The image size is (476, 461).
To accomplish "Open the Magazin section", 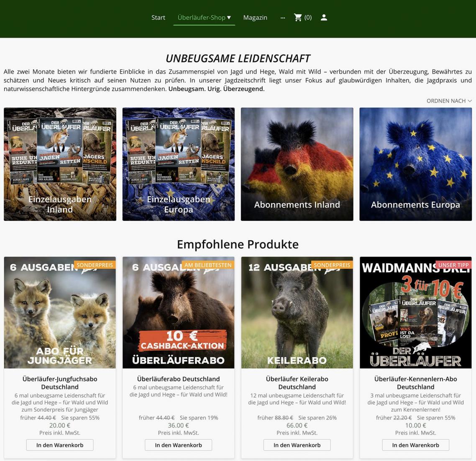I will pos(255,18).
